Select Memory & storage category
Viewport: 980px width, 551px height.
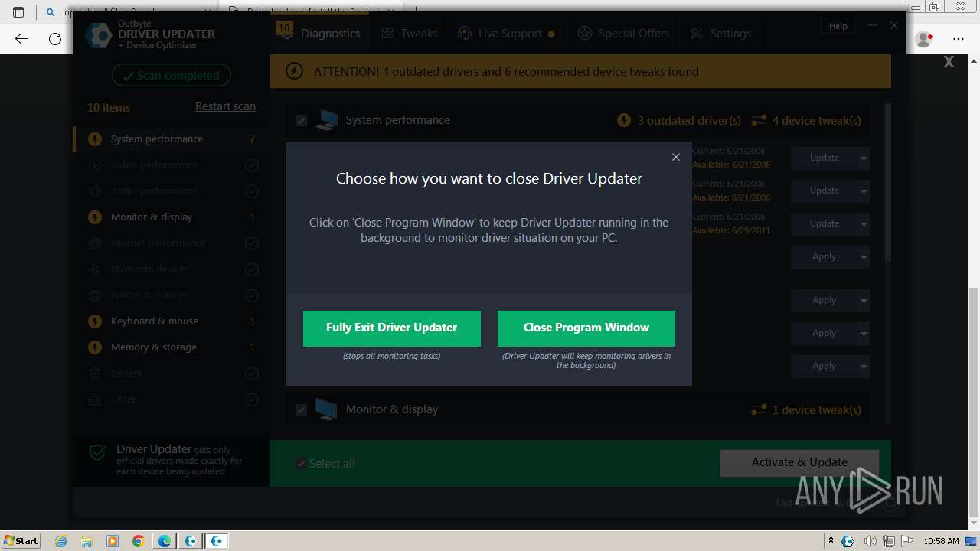(171, 347)
